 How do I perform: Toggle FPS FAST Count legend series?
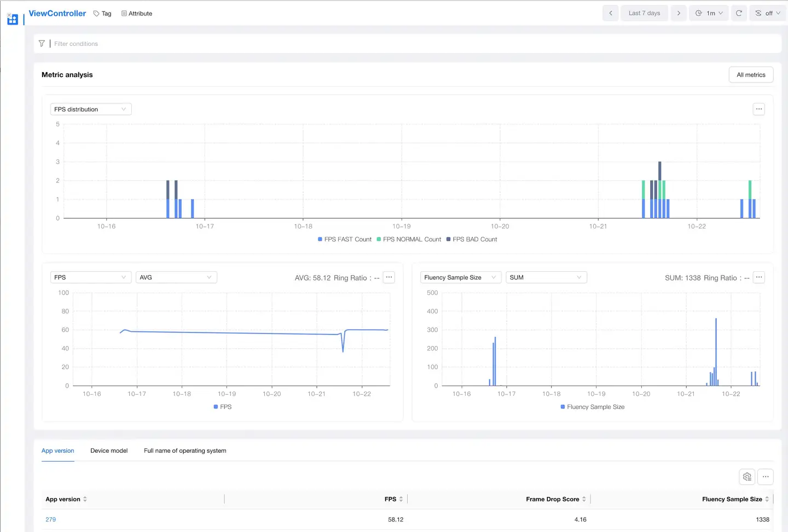click(345, 239)
